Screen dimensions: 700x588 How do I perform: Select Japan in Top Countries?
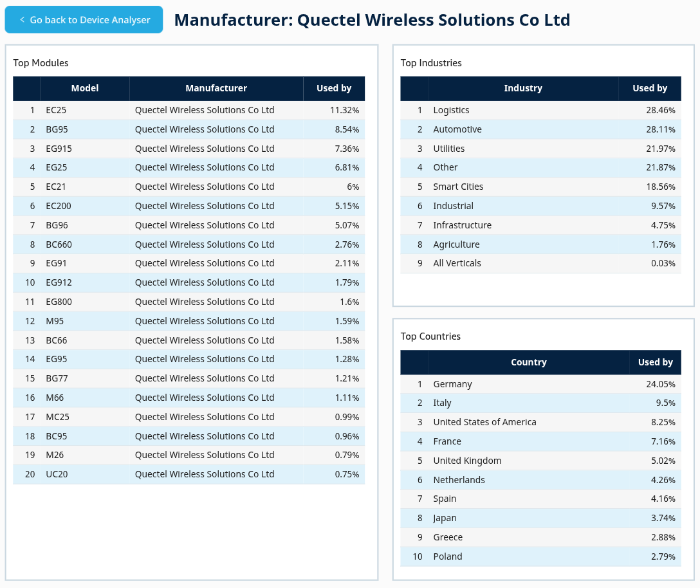tap(540, 518)
